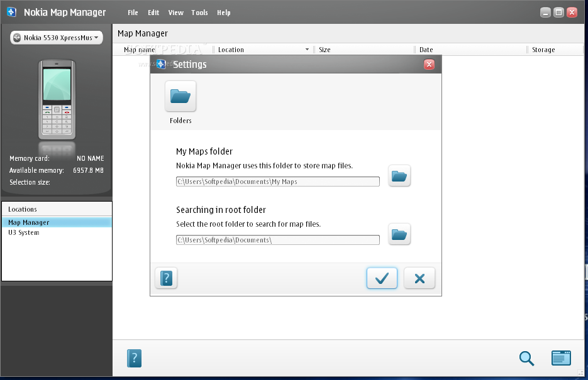Open the View menu
Screen dimensions: 588x380
[x=175, y=13]
